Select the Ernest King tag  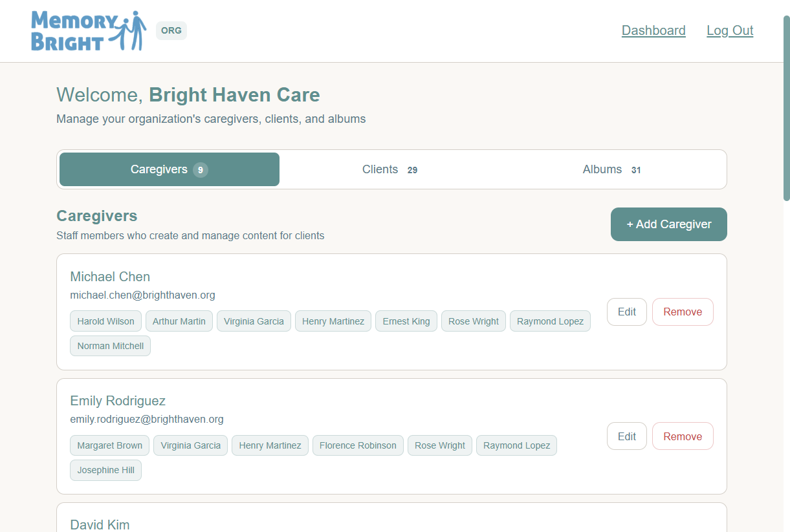[406, 321]
